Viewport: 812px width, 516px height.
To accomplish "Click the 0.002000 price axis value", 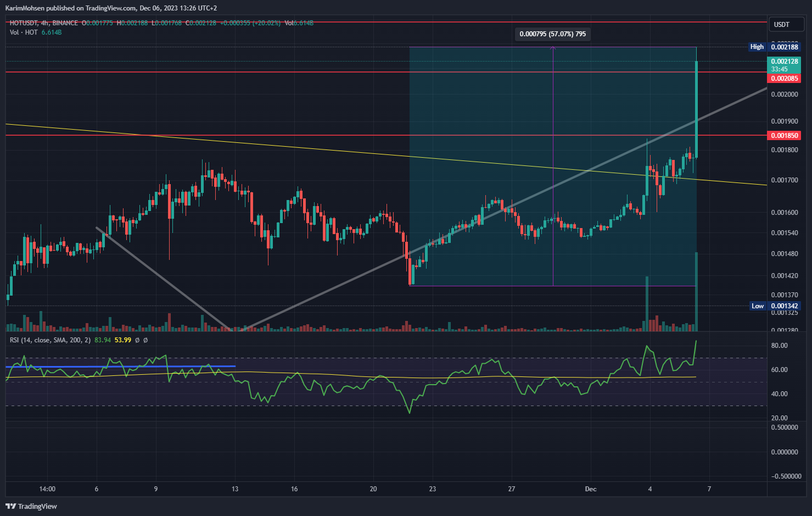I will 785,95.
